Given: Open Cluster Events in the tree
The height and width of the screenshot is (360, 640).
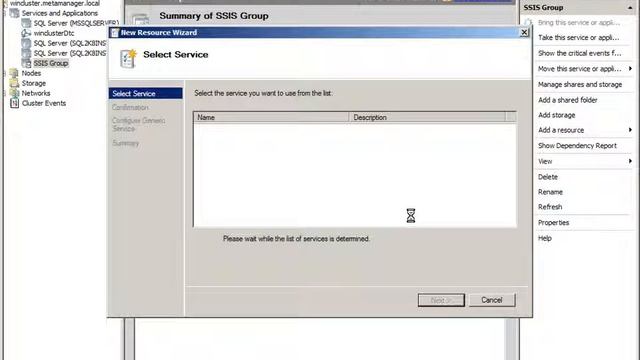Looking at the screenshot, I should coord(44,103).
